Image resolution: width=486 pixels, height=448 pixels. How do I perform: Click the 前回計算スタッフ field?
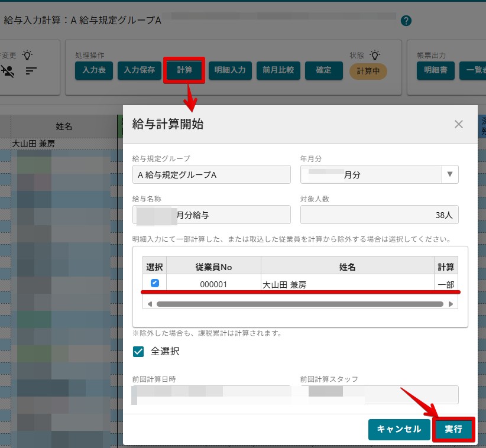[x=380, y=395]
